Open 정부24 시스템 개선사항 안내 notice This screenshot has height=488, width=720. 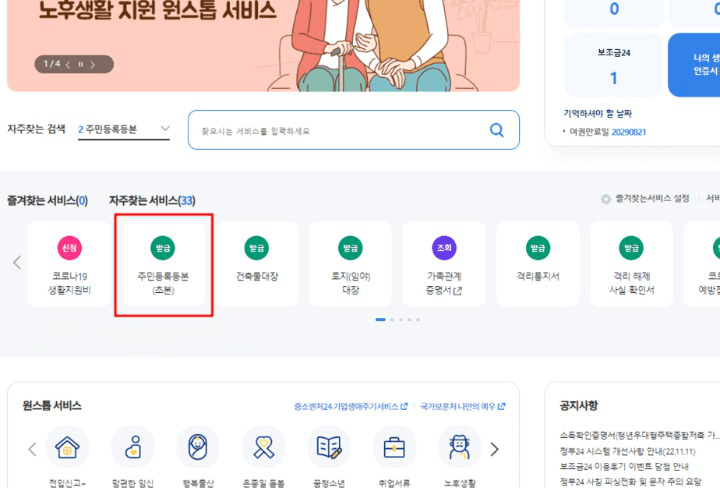627,451
